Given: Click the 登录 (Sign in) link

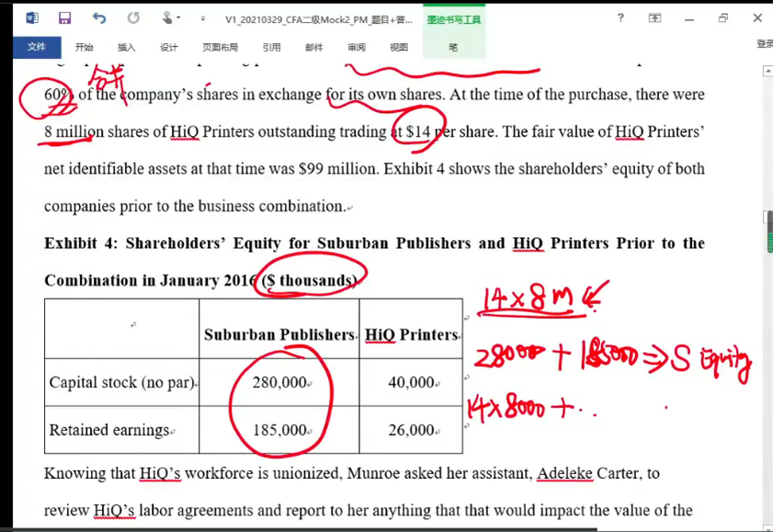Looking at the screenshot, I should (764, 44).
